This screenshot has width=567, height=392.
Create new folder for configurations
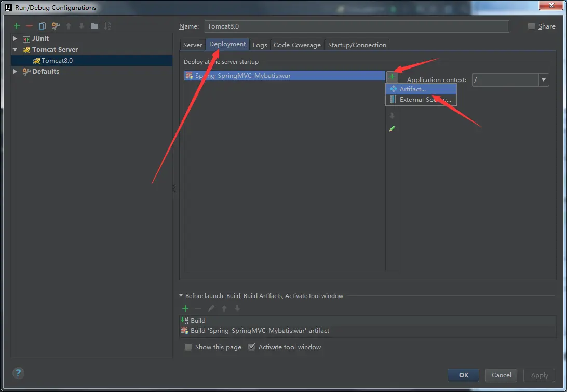point(95,25)
